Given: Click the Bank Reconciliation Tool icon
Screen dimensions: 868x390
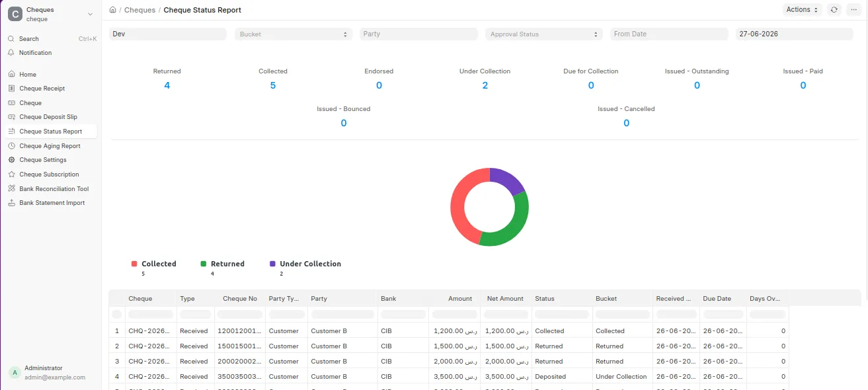Looking at the screenshot, I should (12, 189).
